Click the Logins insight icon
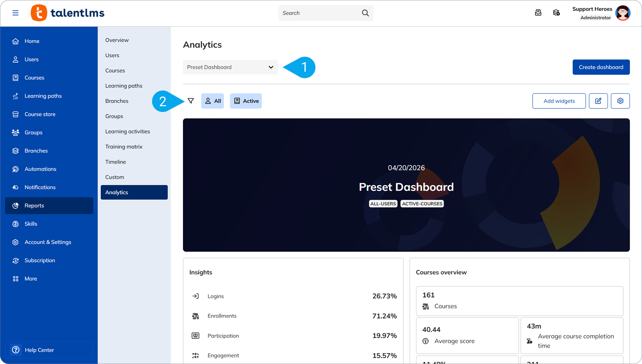The height and width of the screenshot is (364, 642). pos(196,296)
